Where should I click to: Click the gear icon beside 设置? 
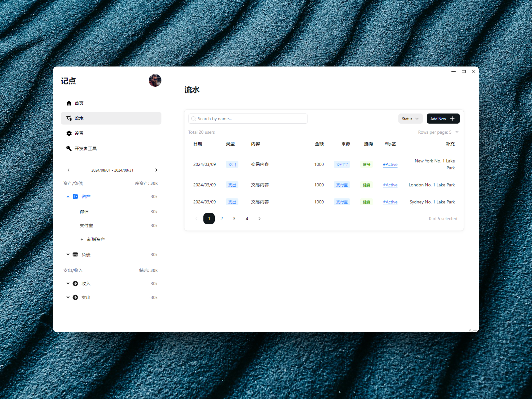pos(69,133)
